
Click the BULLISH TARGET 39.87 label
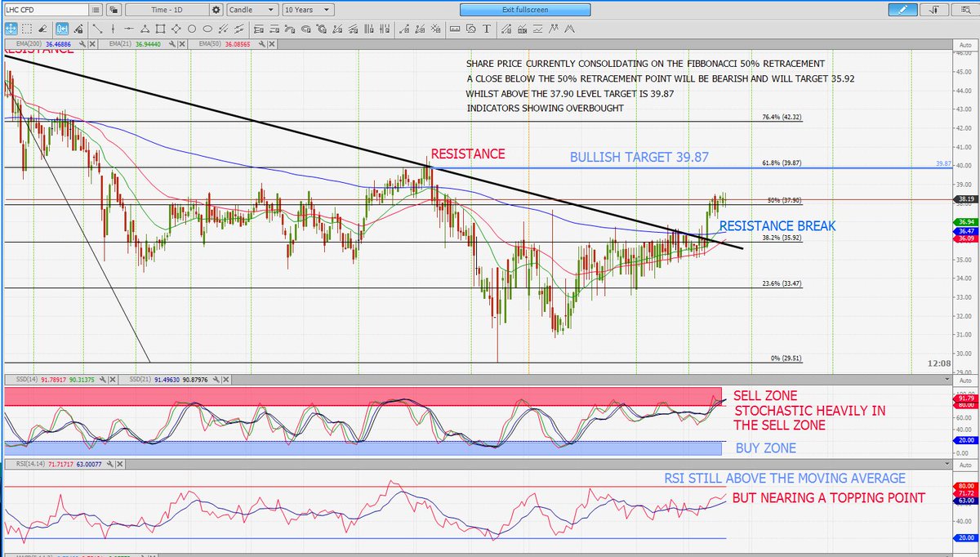tap(640, 158)
